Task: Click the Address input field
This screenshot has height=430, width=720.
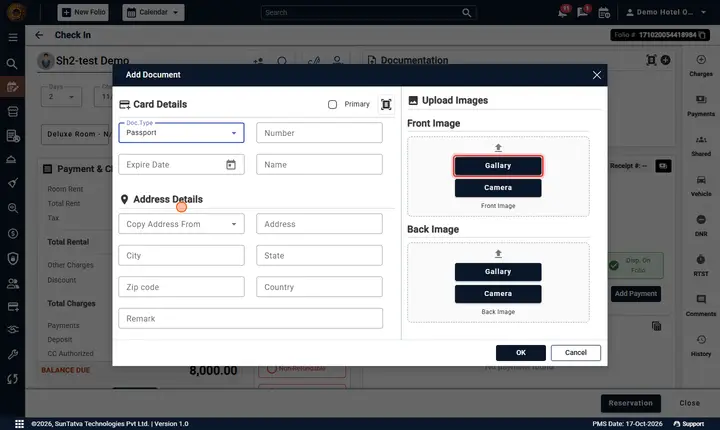Action: (319, 224)
